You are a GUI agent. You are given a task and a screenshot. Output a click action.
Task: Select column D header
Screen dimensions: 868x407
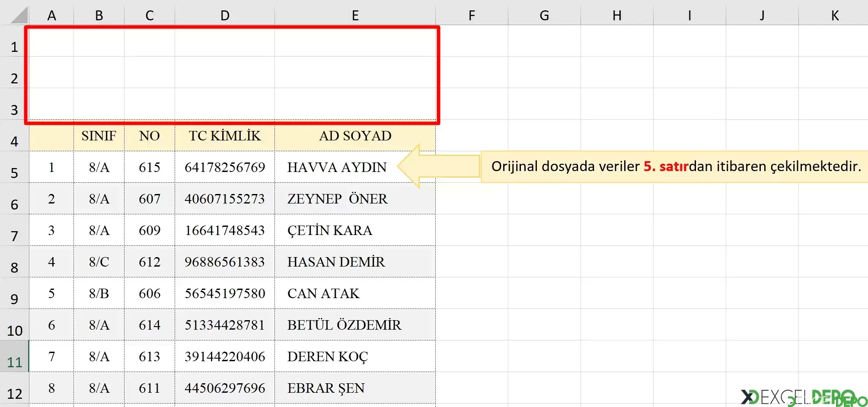click(225, 15)
